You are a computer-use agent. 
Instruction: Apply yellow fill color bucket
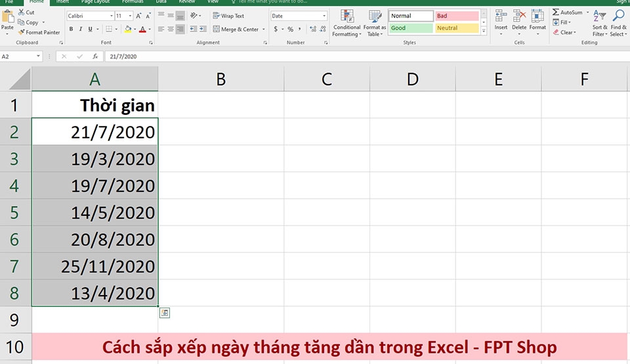(x=128, y=29)
